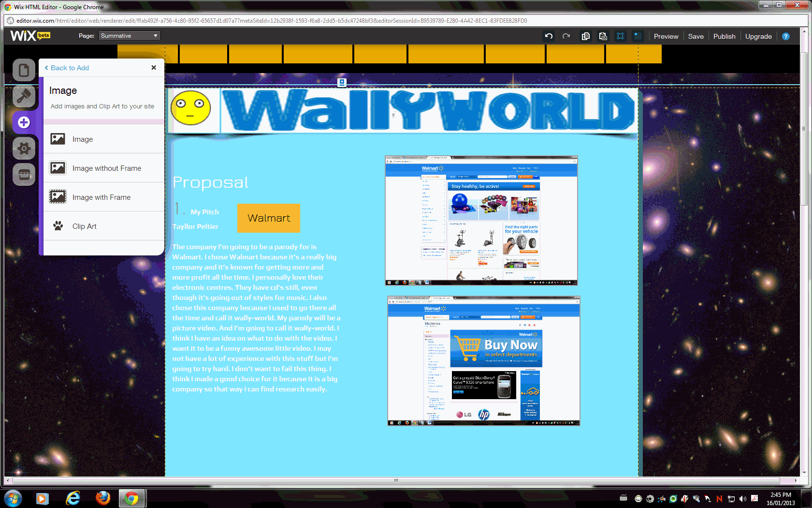Click the header anchor handle above banner
Viewport: 812px width, 508px height.
(x=342, y=82)
